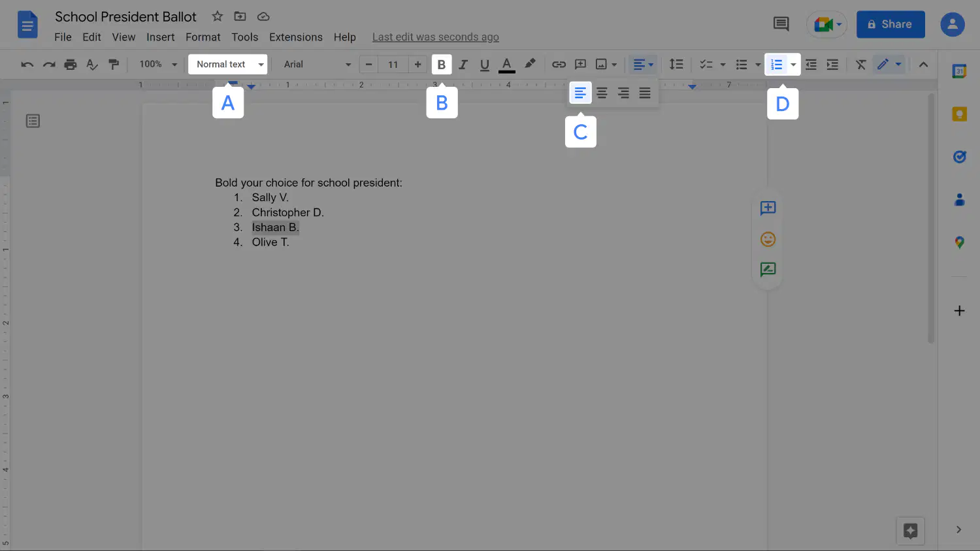
Task: Run spelling and grammar check
Action: 92,65
